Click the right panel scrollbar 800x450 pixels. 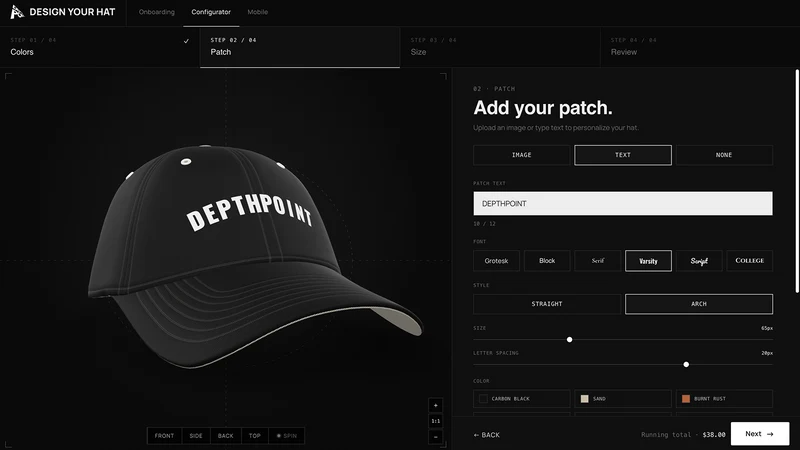click(797, 181)
